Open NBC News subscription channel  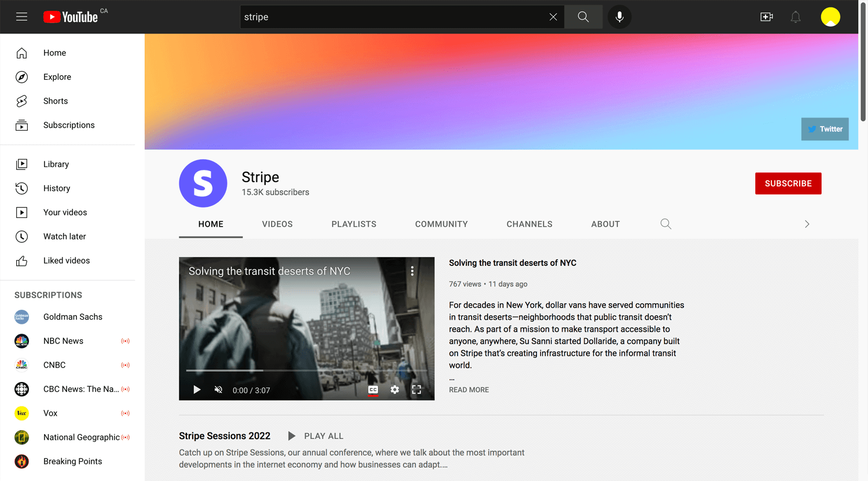click(x=68, y=341)
